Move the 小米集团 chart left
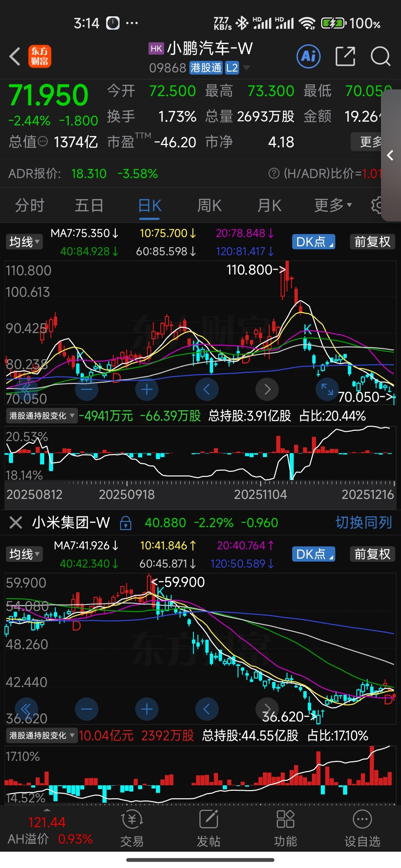 click(207, 709)
